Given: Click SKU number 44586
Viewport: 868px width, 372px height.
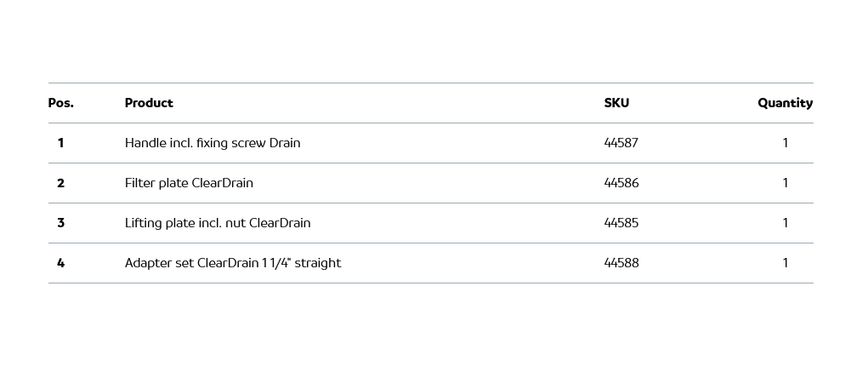Looking at the screenshot, I should pyautogui.click(x=621, y=183).
